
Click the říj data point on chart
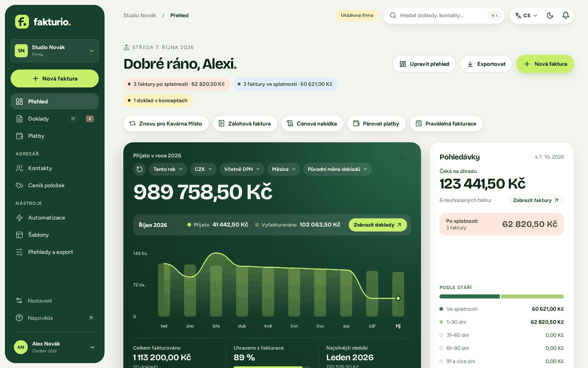coord(398,298)
